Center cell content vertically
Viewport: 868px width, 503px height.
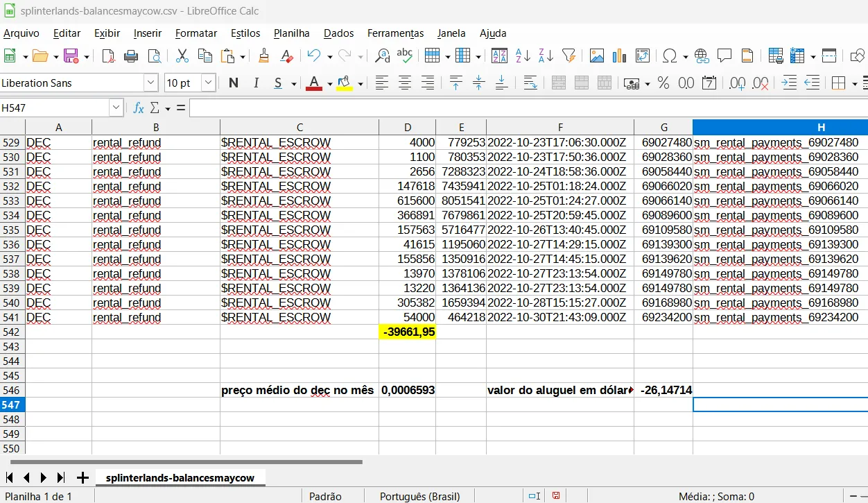coord(478,83)
